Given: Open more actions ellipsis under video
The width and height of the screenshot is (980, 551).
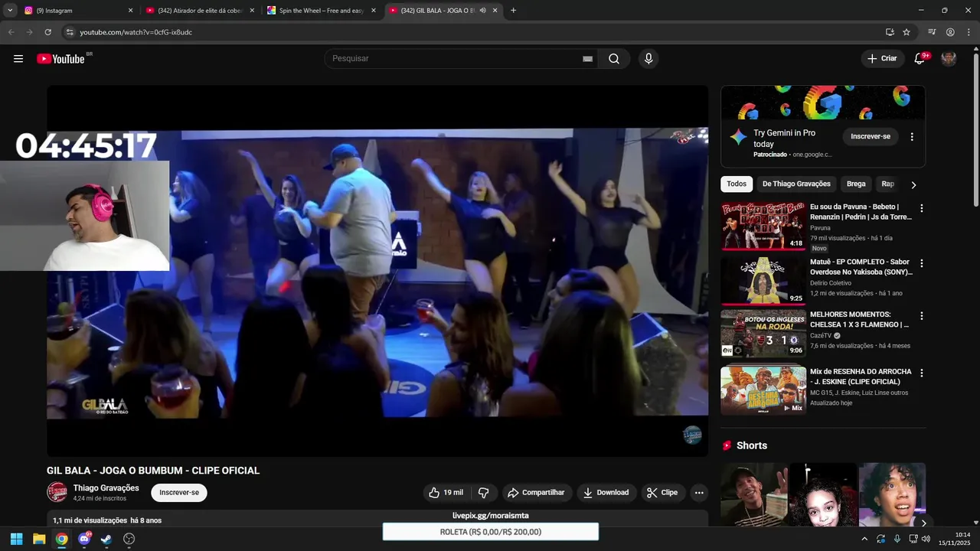Looking at the screenshot, I should pos(699,493).
